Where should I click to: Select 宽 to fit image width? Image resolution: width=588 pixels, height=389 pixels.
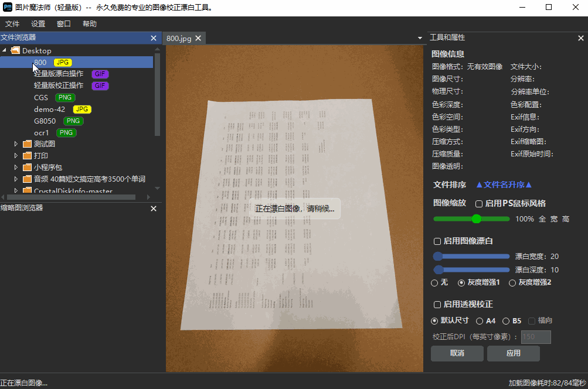(x=553, y=219)
